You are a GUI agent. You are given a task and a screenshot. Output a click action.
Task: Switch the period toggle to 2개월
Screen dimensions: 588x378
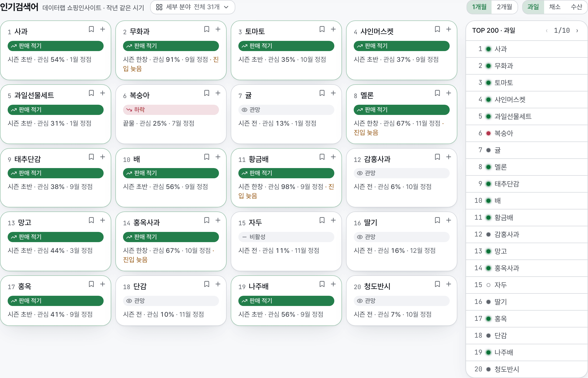504,7
